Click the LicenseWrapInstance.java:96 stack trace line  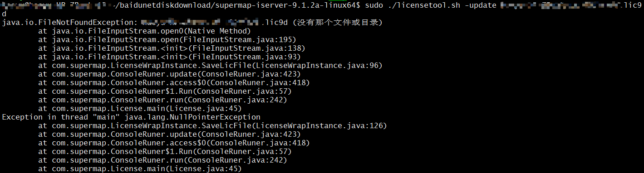[210, 66]
